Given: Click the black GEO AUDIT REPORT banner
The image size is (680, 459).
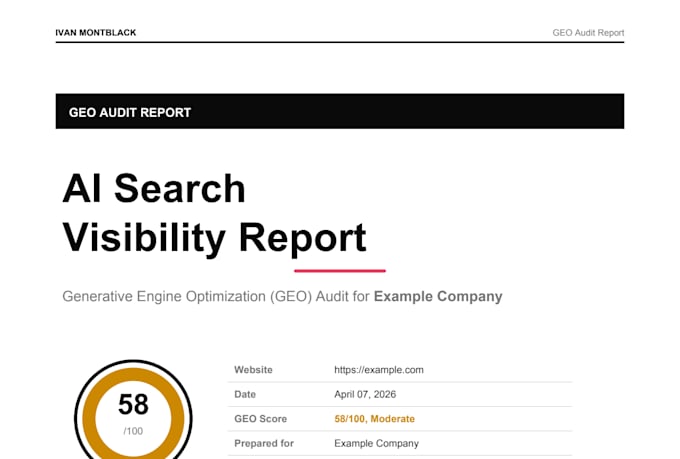Looking at the screenshot, I should click(340, 111).
